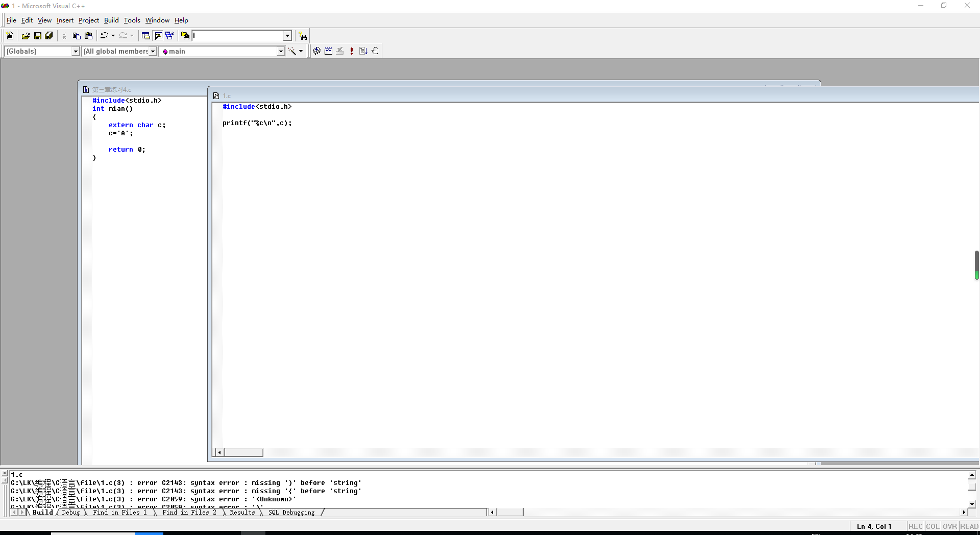Click inside the Find text field
980x535 pixels.
point(237,36)
